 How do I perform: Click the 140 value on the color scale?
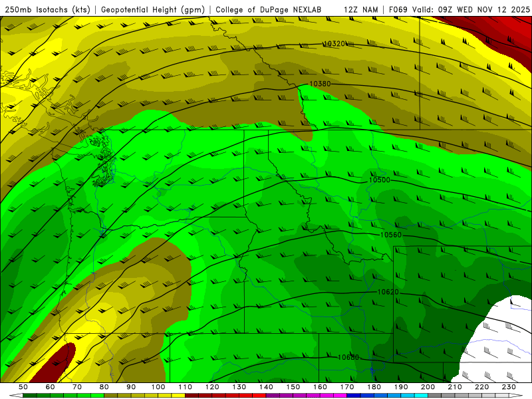266,387
